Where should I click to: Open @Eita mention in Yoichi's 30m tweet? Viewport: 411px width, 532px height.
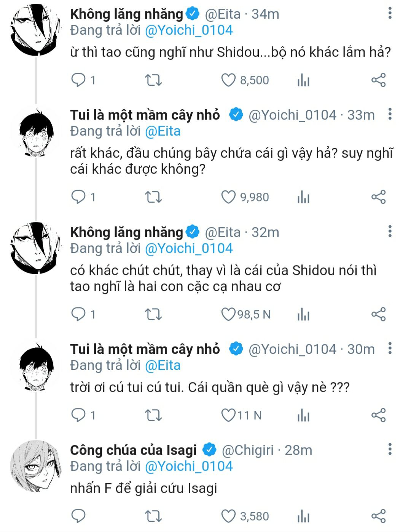point(163,366)
